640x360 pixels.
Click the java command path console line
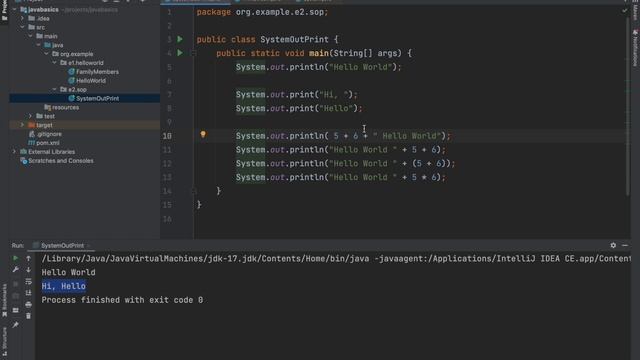click(336, 258)
